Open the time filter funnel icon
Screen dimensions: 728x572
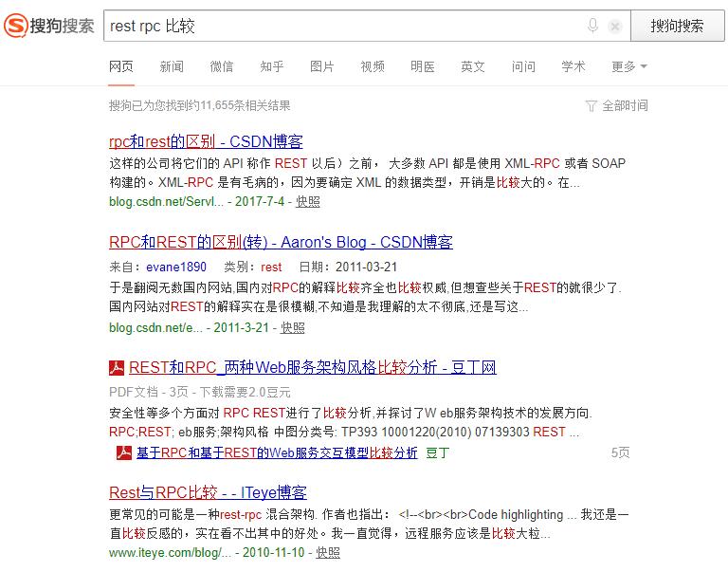click(x=591, y=106)
